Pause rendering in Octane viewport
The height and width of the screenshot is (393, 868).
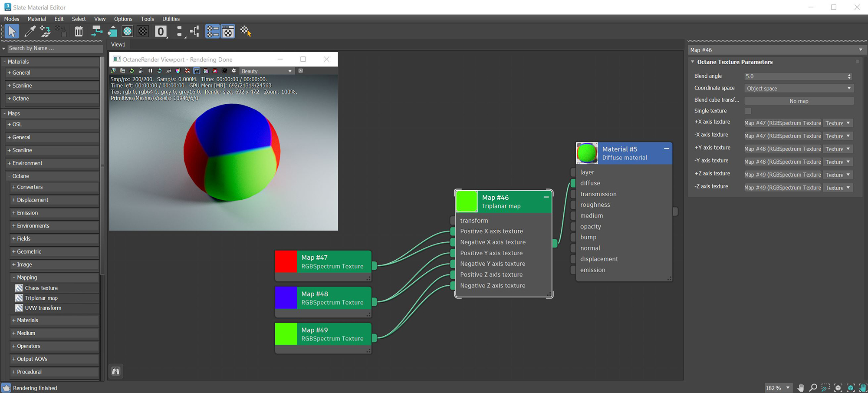tap(150, 71)
